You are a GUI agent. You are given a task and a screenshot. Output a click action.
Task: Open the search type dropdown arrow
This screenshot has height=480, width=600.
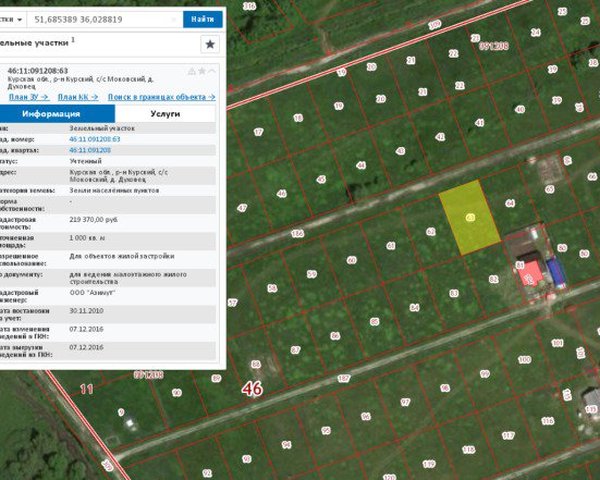(x=20, y=20)
